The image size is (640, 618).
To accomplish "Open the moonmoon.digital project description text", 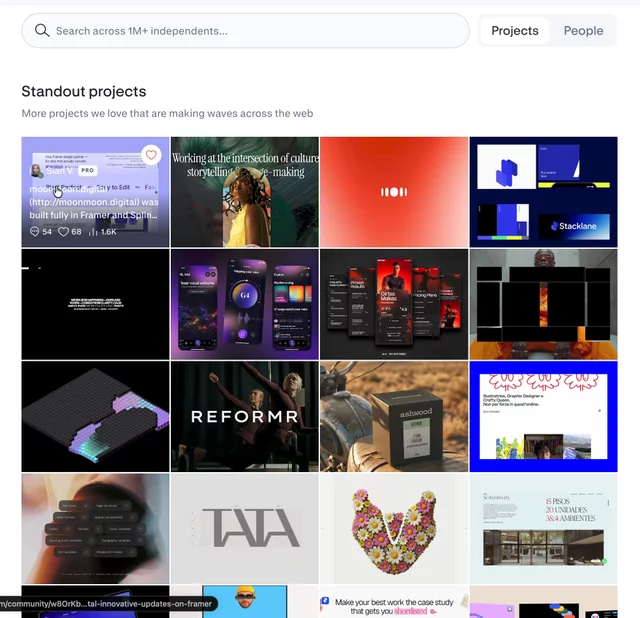I will (x=94, y=202).
